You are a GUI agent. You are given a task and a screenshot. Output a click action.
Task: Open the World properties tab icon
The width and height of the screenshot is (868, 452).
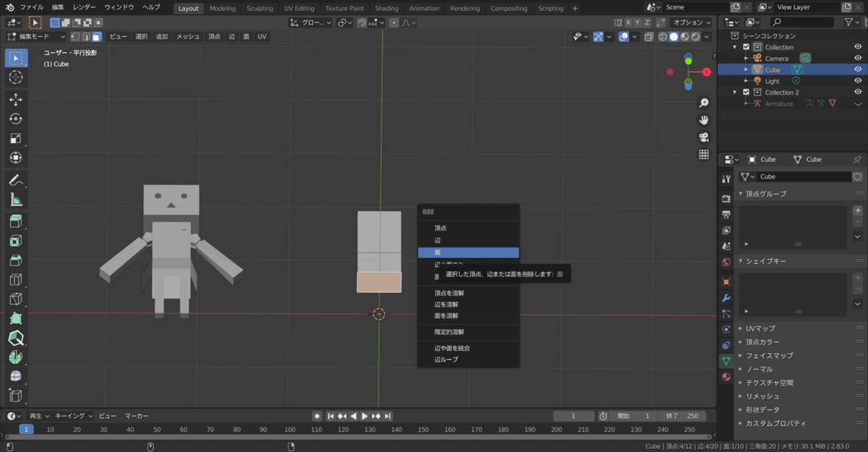point(726,262)
